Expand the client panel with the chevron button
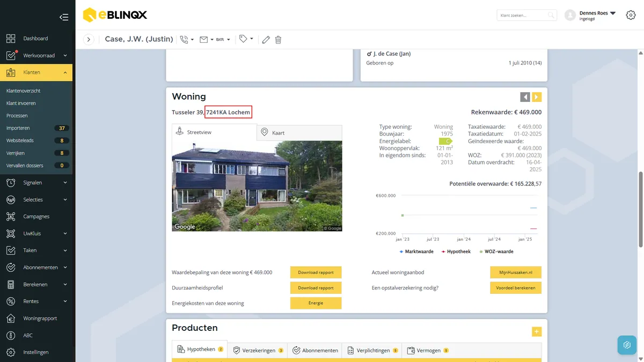644x362 pixels. coord(89,39)
